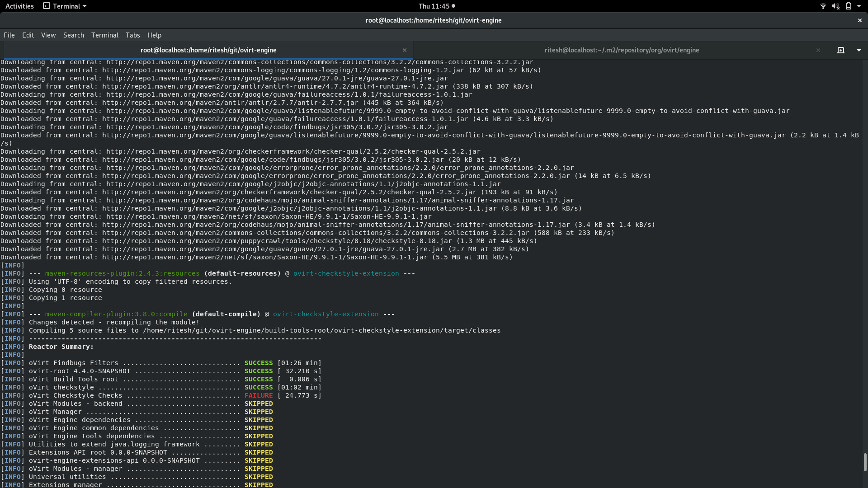The image size is (868, 488).
Task: Open the tab list dropdown arrow
Action: pos(859,50)
